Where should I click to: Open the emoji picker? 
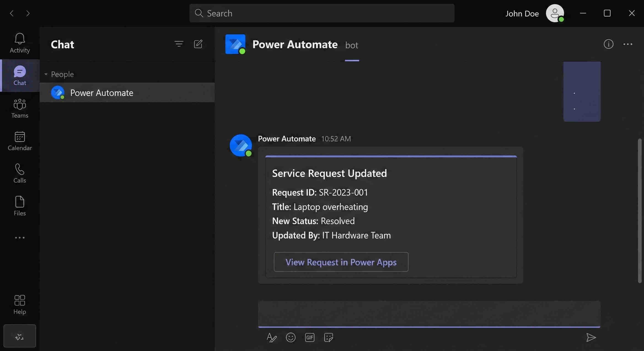click(x=290, y=338)
